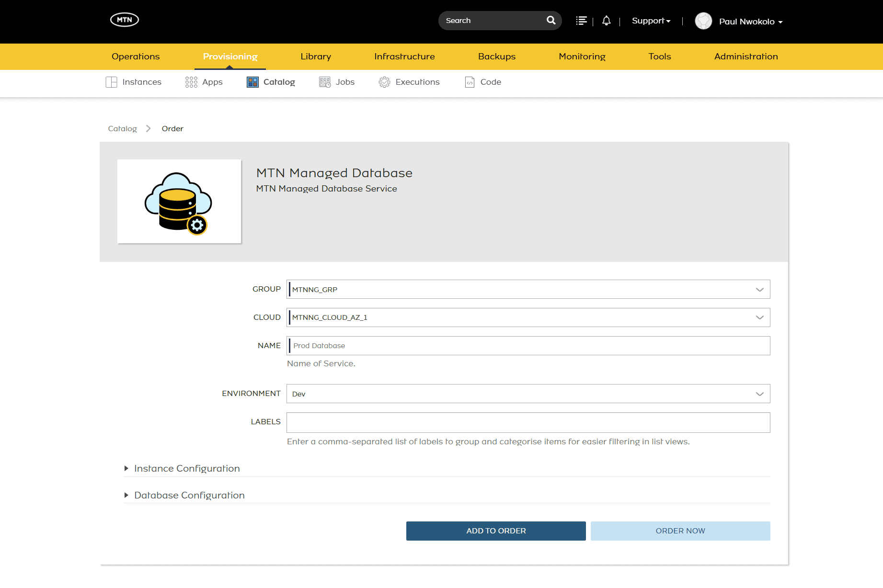
Task: Click the Code file icon
Action: click(x=470, y=82)
